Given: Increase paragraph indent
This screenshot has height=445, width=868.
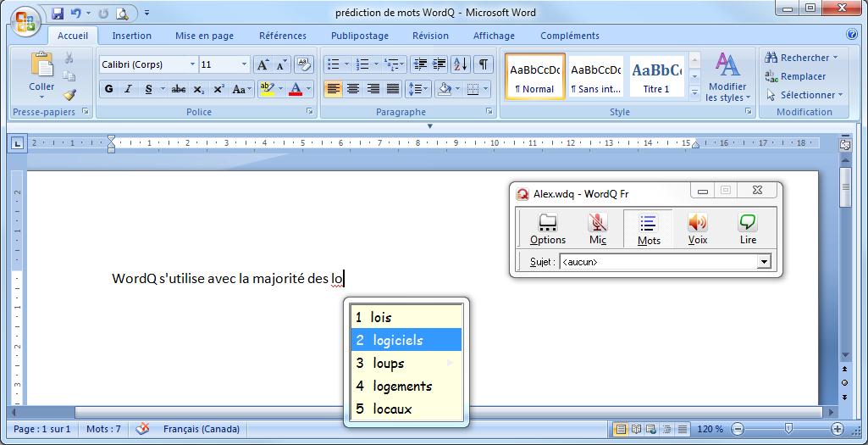Looking at the screenshot, I should click(439, 64).
